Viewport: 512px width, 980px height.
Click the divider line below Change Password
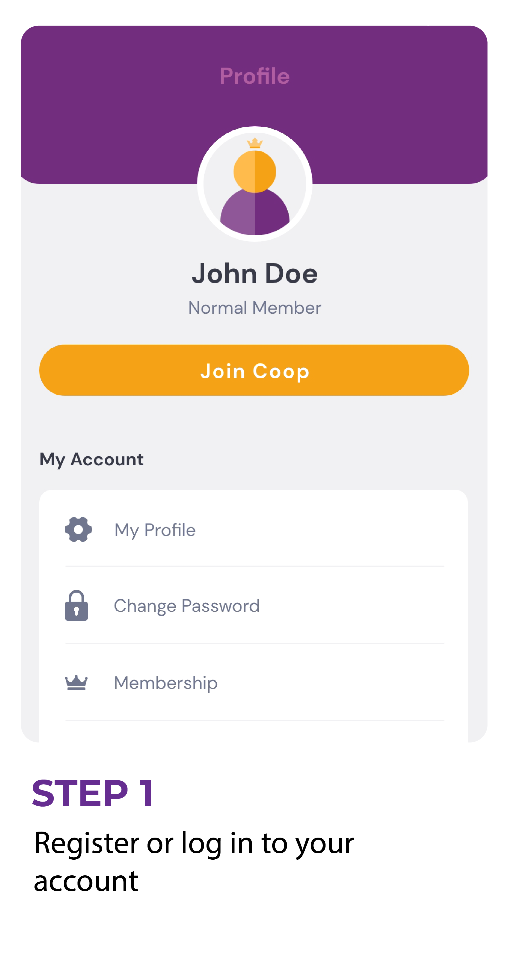coord(255,643)
